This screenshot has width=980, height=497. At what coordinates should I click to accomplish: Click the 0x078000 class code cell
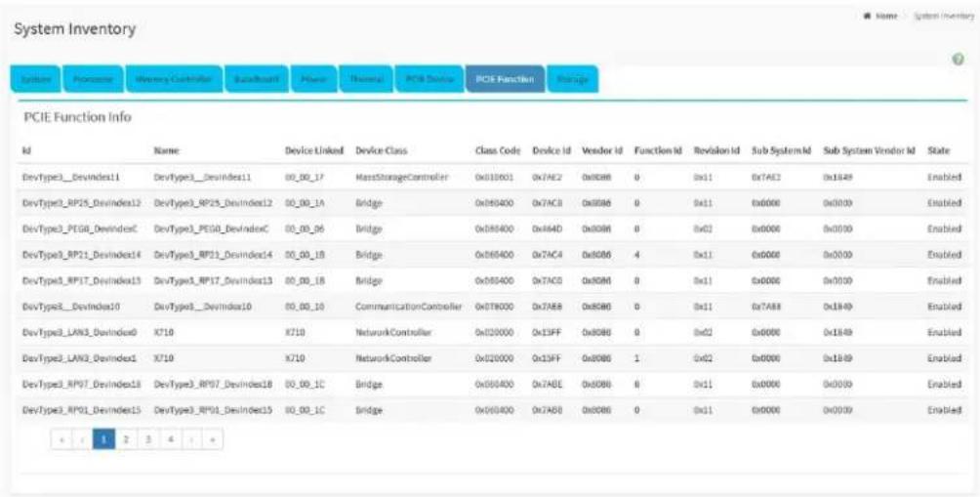tap(494, 307)
